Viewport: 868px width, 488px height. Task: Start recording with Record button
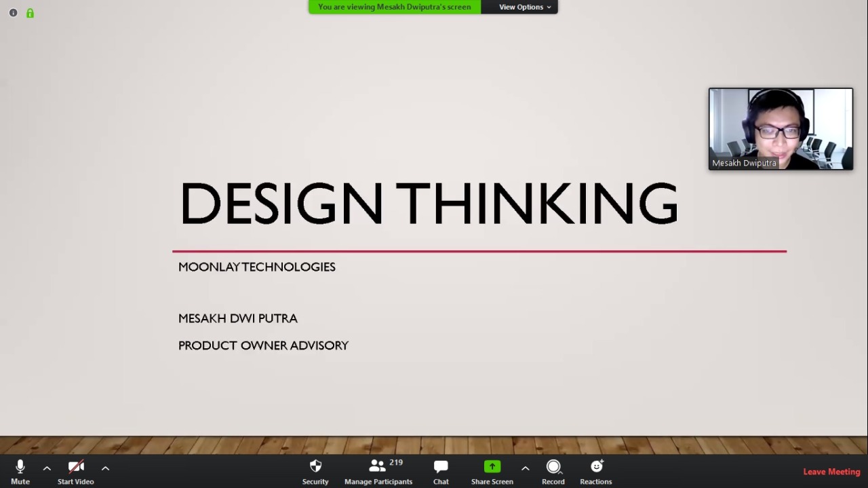(x=553, y=472)
